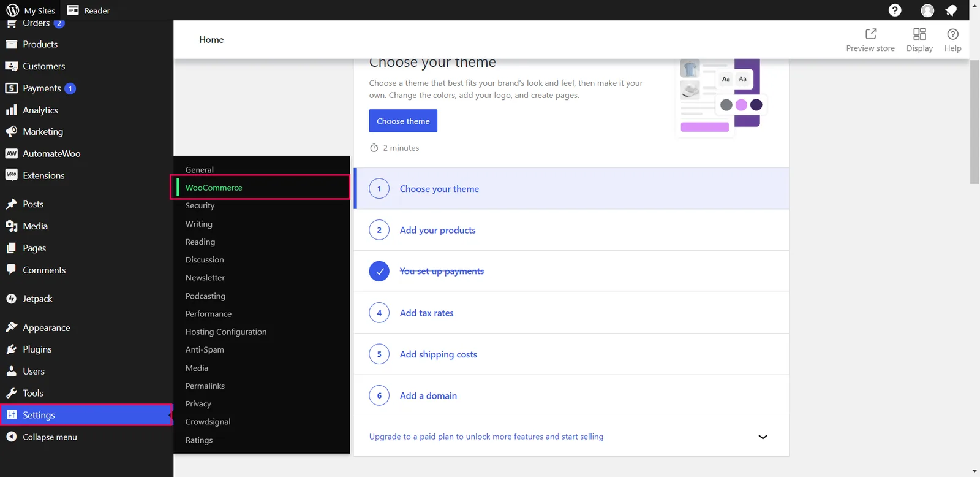Screen dimensions: 980x477
Task: Click the Choose theme button
Action: coord(403,121)
